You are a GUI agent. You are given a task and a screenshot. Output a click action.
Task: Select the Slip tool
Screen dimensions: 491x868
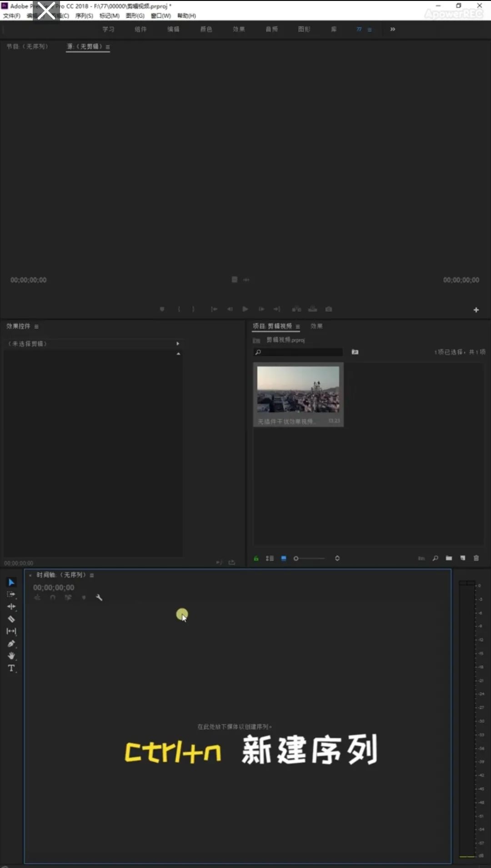point(11,631)
